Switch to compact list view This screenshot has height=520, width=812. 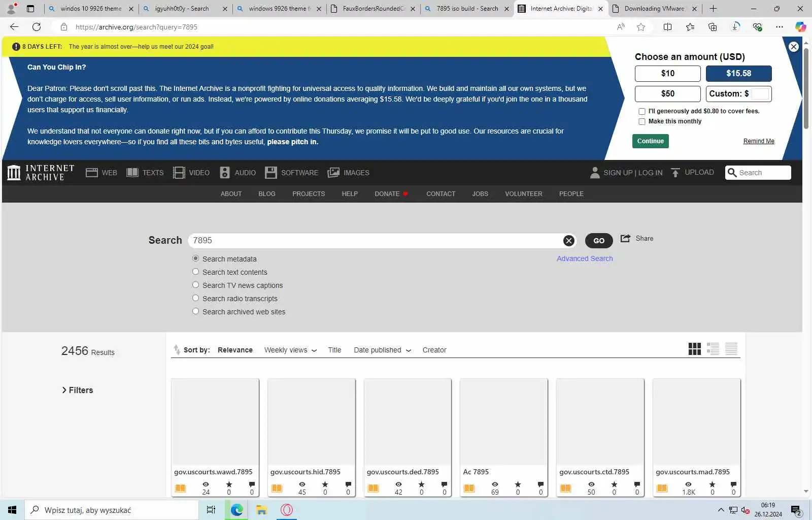click(731, 349)
